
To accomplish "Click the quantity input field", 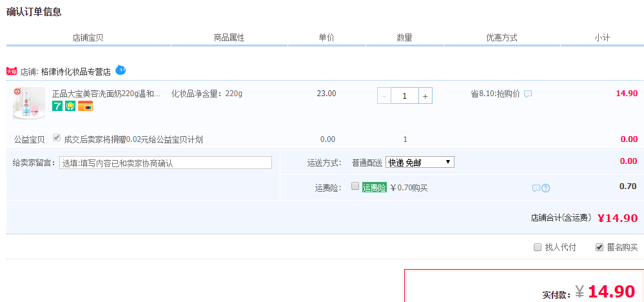I will coord(404,96).
